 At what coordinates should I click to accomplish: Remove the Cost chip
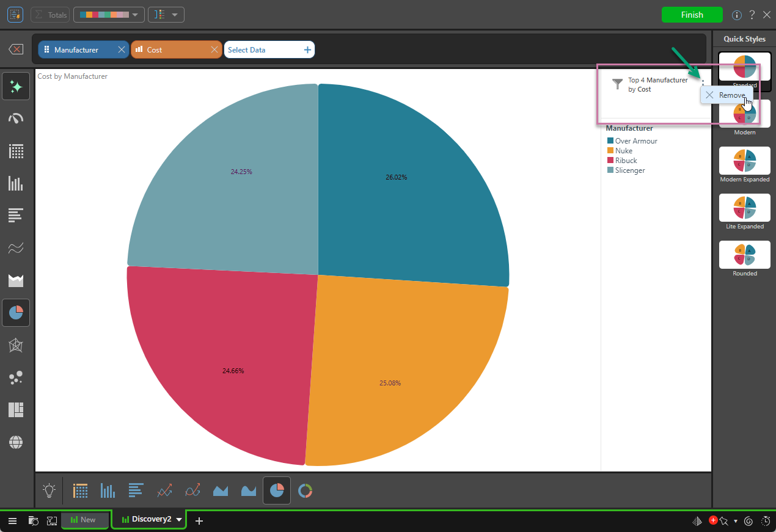[214, 50]
